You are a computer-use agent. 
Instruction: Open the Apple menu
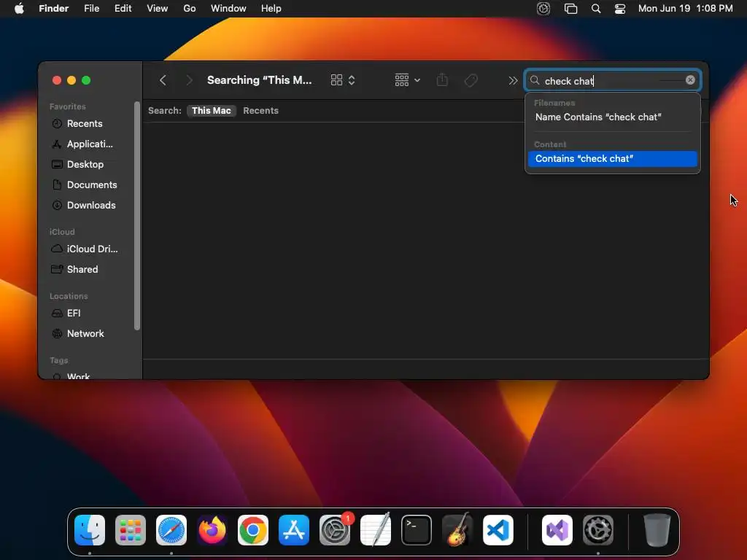(x=19, y=9)
